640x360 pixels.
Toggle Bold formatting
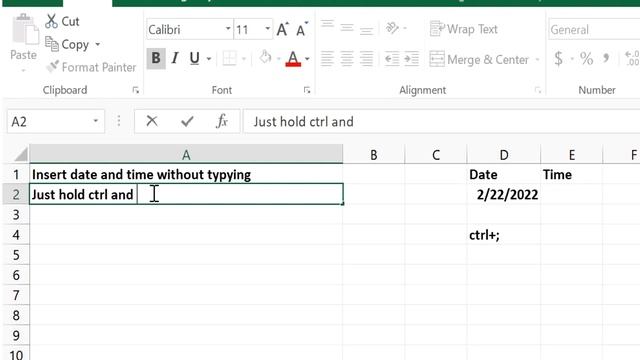[x=156, y=58]
